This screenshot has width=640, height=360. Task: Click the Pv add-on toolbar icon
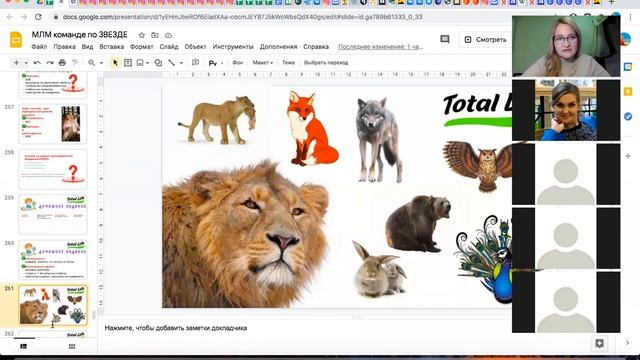pyautogui.click(x=212, y=63)
